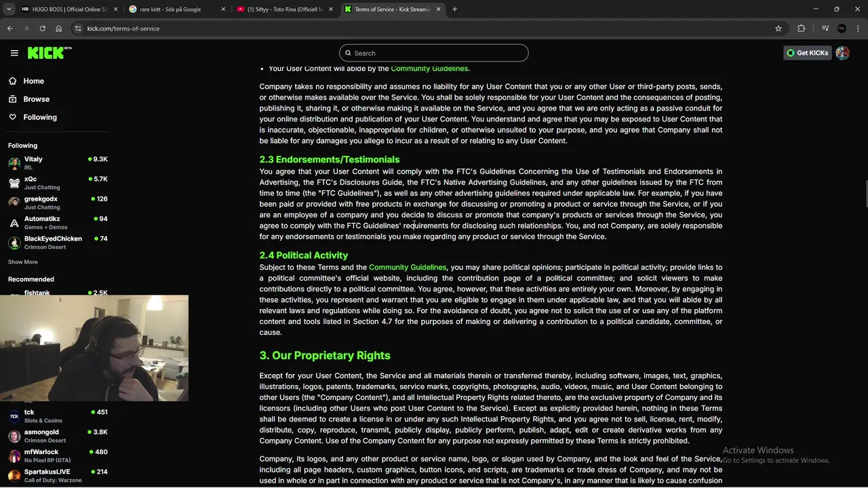Viewport: 868px width, 488px height.
Task: Open Community Guidelines link in bullet point
Action: tap(429, 68)
